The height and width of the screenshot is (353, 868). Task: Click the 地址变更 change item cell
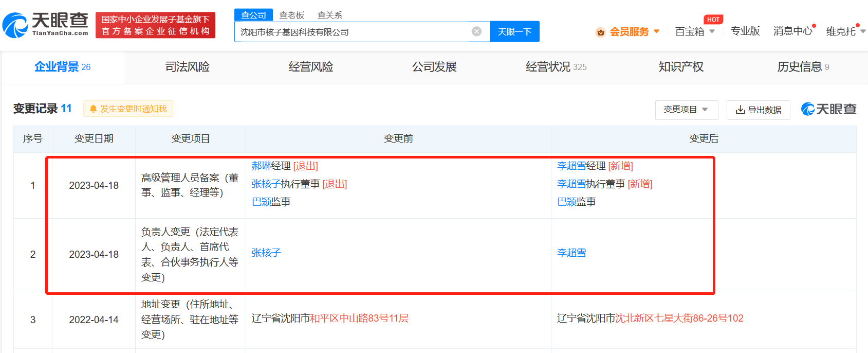pos(190,320)
